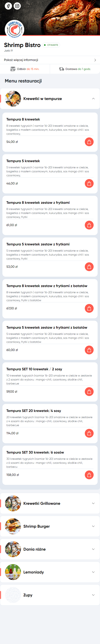Add Tempura 8 krewetek to cart
Screen dimensions: 100x644
pyautogui.click(x=89, y=142)
